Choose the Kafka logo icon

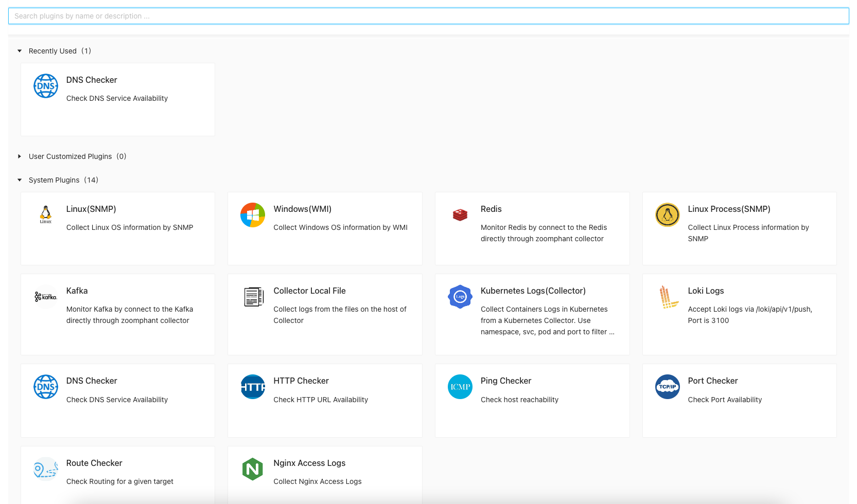pyautogui.click(x=45, y=297)
